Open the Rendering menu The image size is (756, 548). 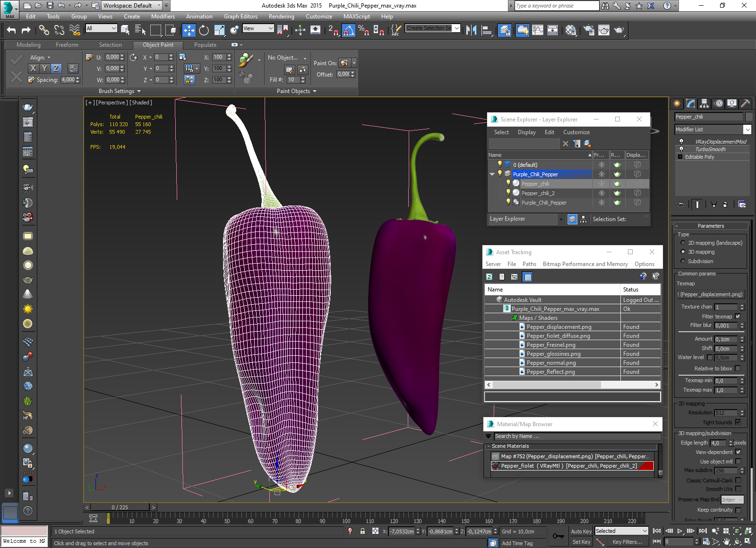point(281,17)
